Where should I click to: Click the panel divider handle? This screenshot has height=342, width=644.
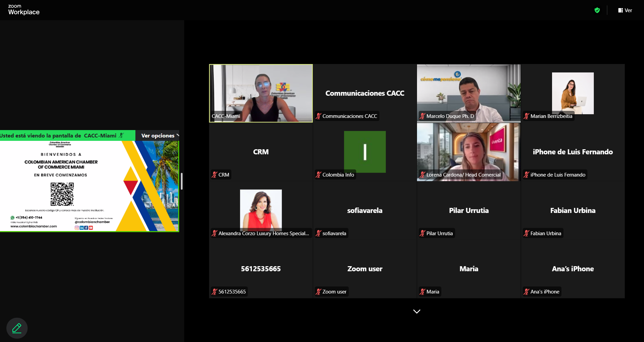coord(182,181)
